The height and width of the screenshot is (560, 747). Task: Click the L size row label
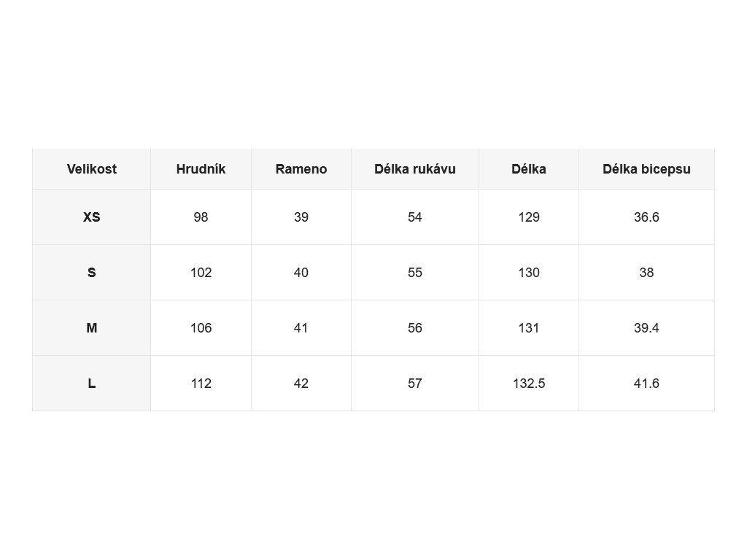click(x=91, y=384)
